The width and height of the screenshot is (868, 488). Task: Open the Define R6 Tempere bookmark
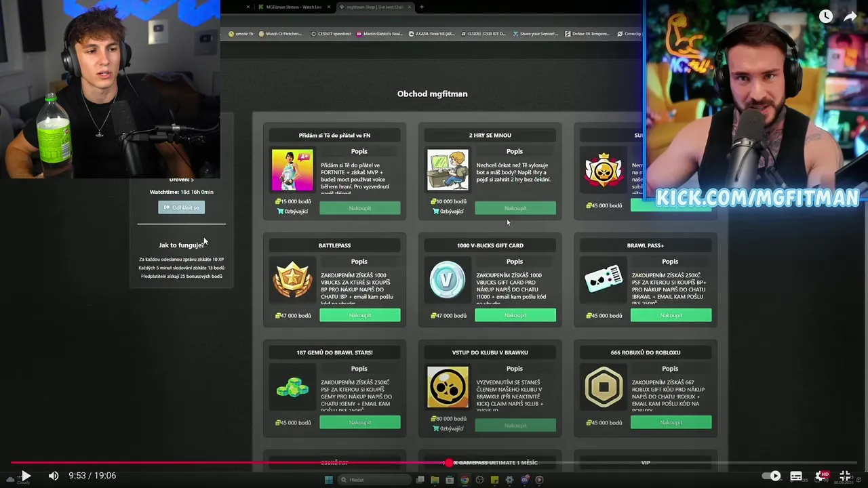point(587,33)
